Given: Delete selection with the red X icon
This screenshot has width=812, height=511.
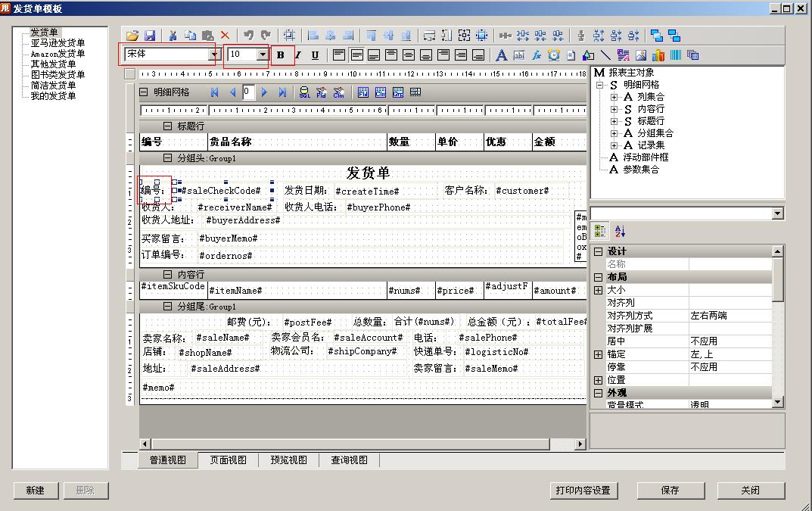Looking at the screenshot, I should (225, 36).
